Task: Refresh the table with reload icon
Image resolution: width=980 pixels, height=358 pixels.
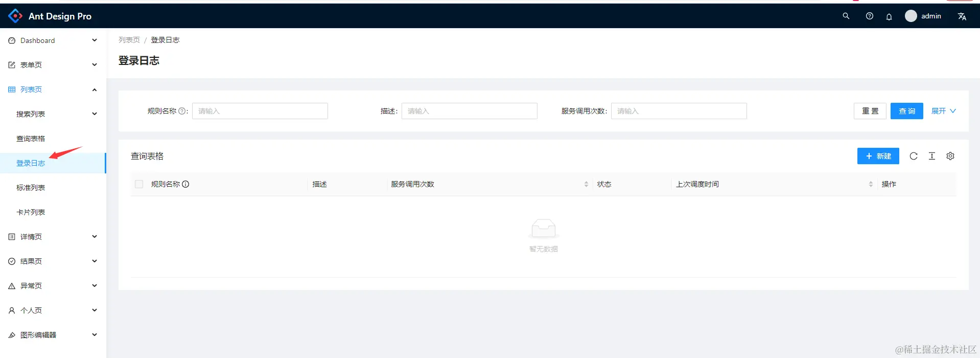Action: (x=914, y=156)
